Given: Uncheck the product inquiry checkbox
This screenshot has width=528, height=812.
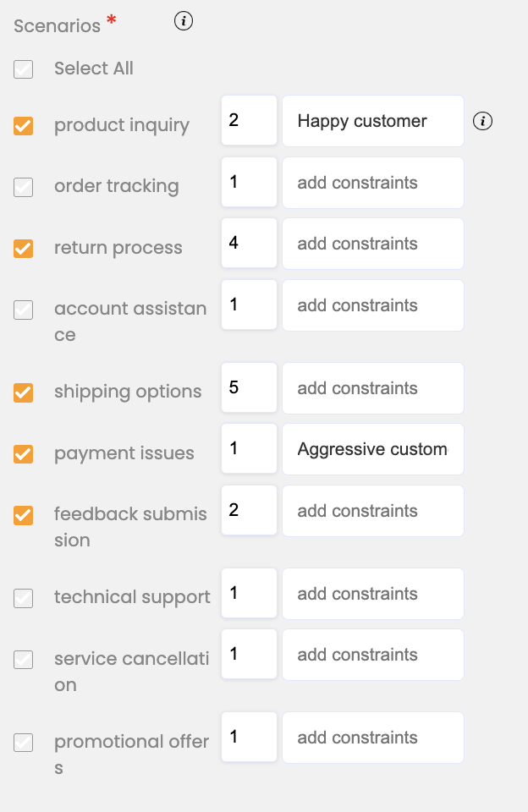Looking at the screenshot, I should 24,126.
